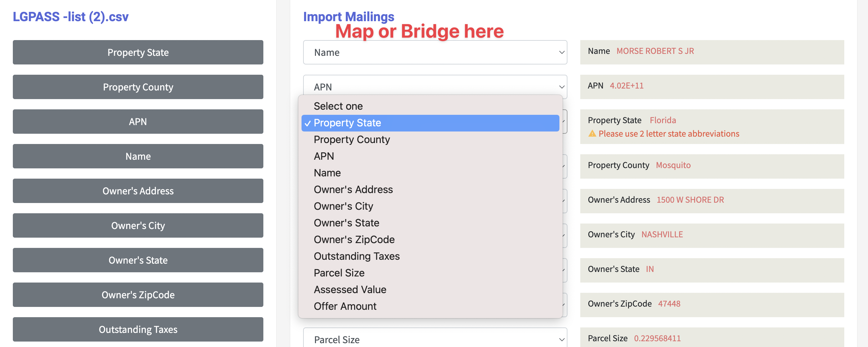This screenshot has width=868, height=347.
Task: Select Property County from dropdown list
Action: click(x=430, y=140)
